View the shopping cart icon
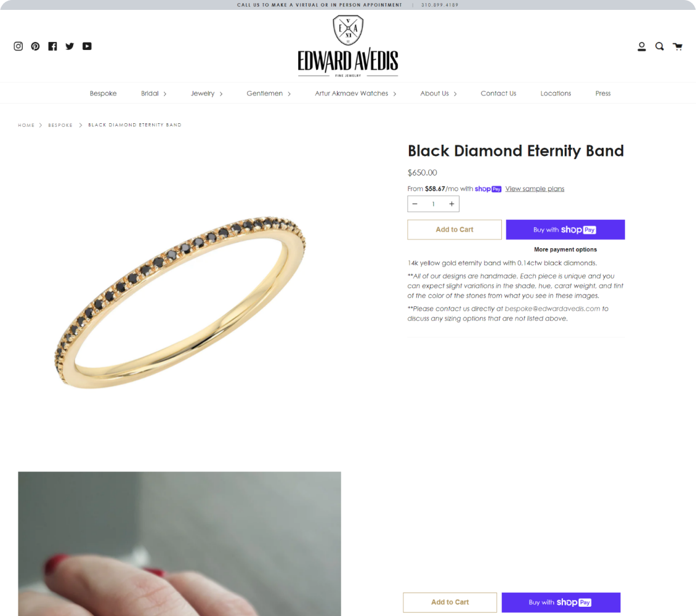The width and height of the screenshot is (696, 616). [x=678, y=46]
